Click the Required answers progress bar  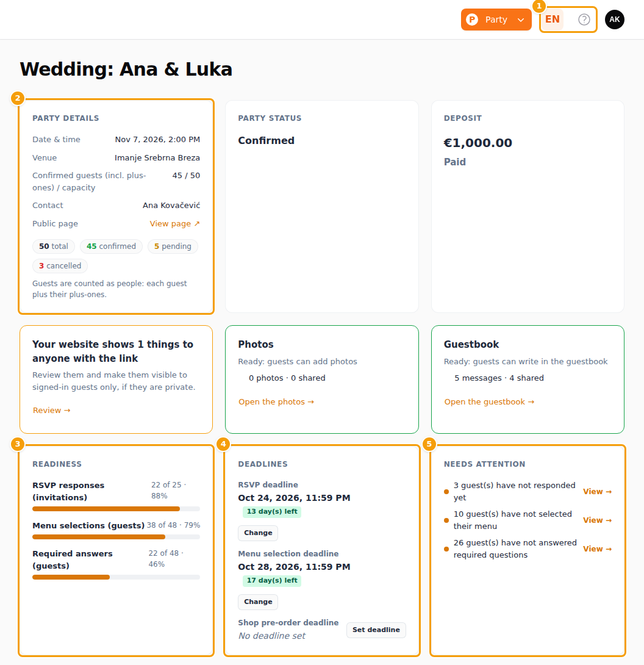116,577
